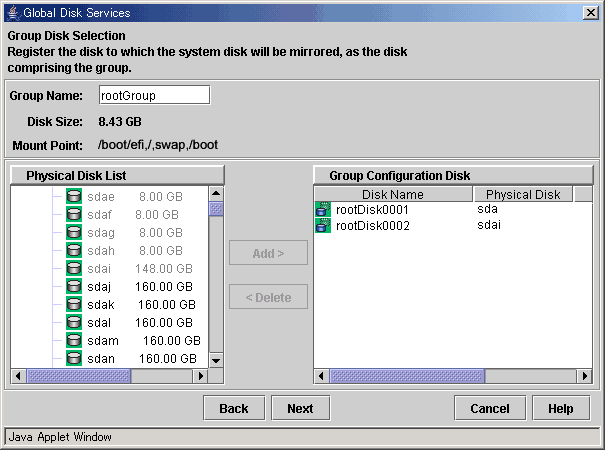Click the disk icon next to sdai

(74, 268)
